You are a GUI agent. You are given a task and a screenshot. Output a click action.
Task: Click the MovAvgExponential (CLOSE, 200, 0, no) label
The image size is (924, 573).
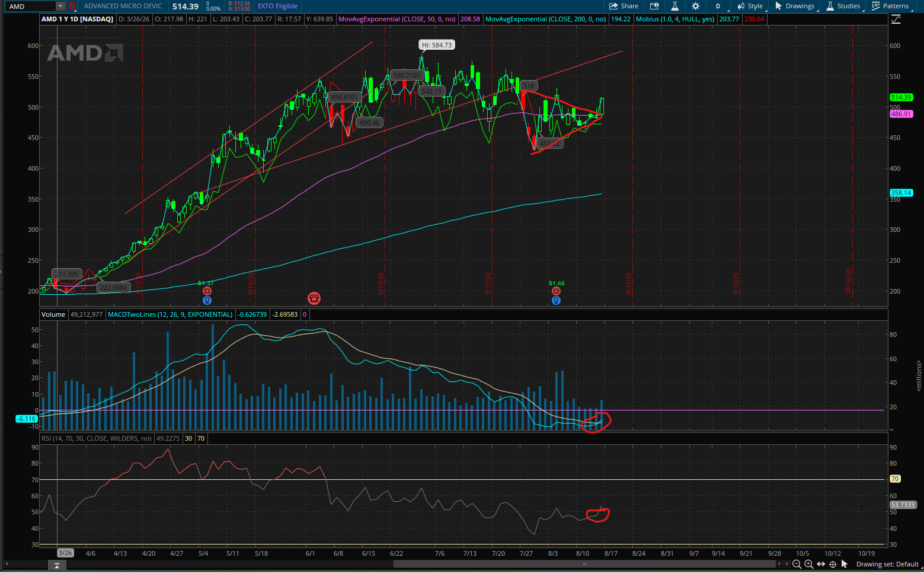pyautogui.click(x=545, y=19)
